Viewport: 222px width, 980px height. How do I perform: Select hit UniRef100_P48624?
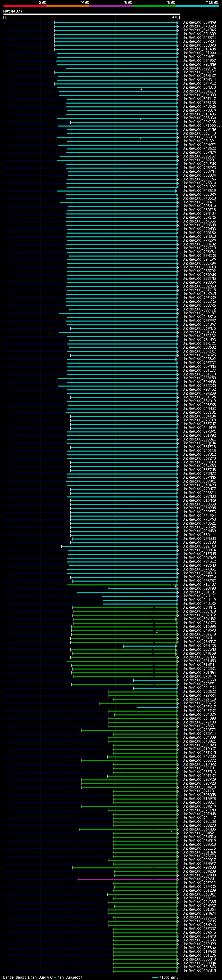pos(199,38)
